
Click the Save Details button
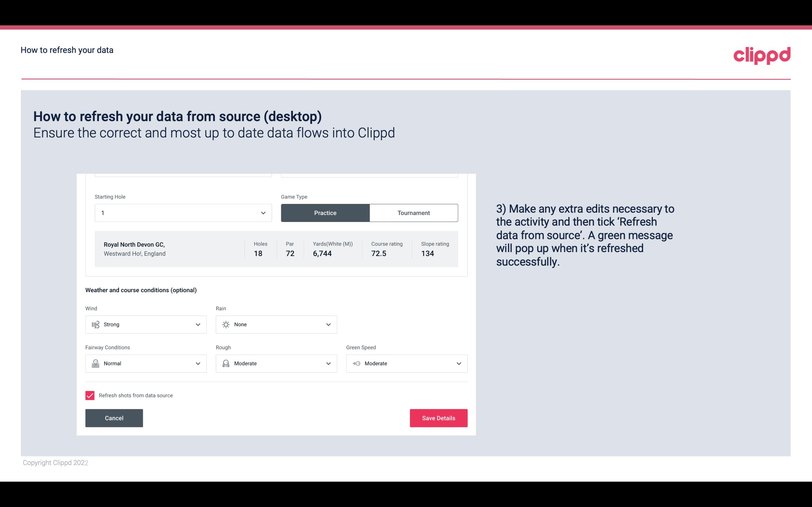click(x=438, y=418)
